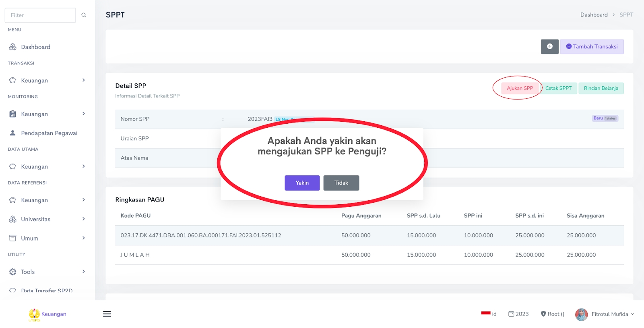Open Dashboard from the sidebar
The image size is (644, 328).
(35, 47)
